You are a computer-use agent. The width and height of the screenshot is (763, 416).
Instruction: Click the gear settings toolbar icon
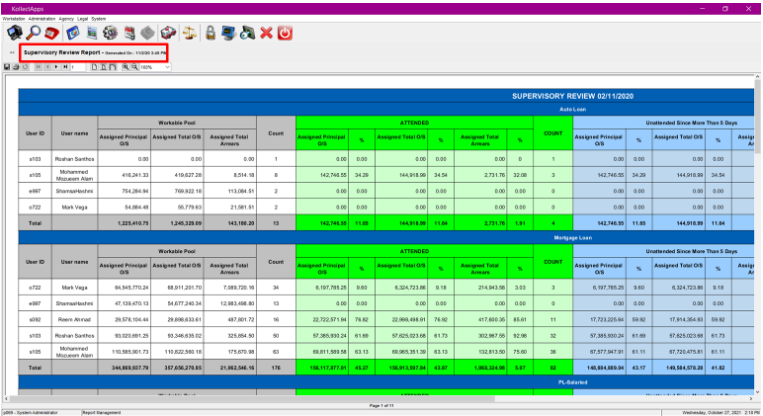[110, 33]
